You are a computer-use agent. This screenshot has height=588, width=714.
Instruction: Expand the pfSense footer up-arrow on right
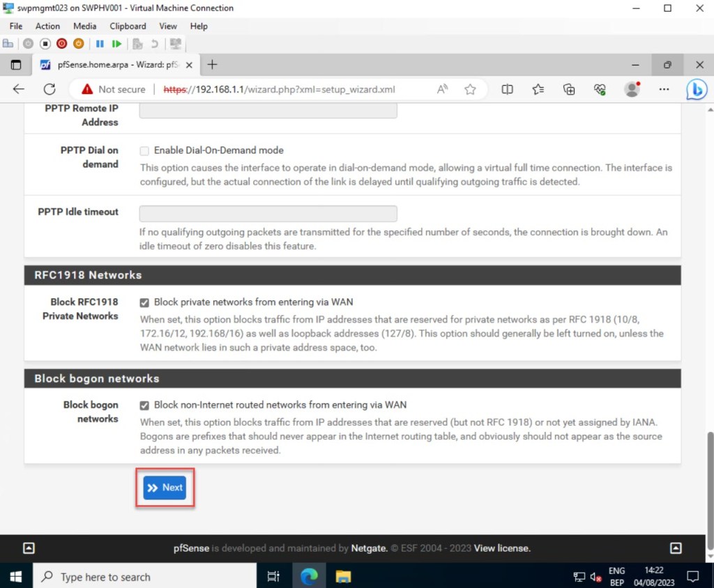[x=676, y=548]
